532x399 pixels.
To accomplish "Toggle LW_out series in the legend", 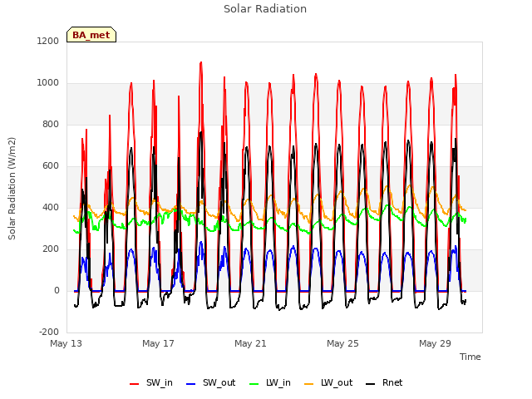I will (x=328, y=382).
